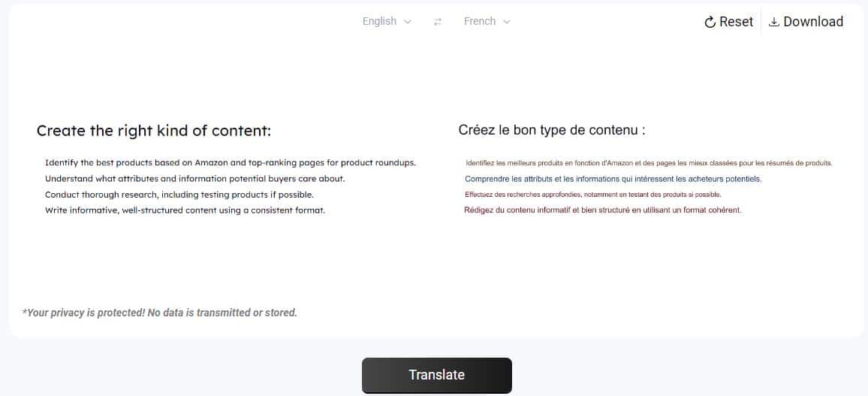Click the 'Write informative, well-structured content' line
Screen dimensions: 868x396
[x=185, y=210]
